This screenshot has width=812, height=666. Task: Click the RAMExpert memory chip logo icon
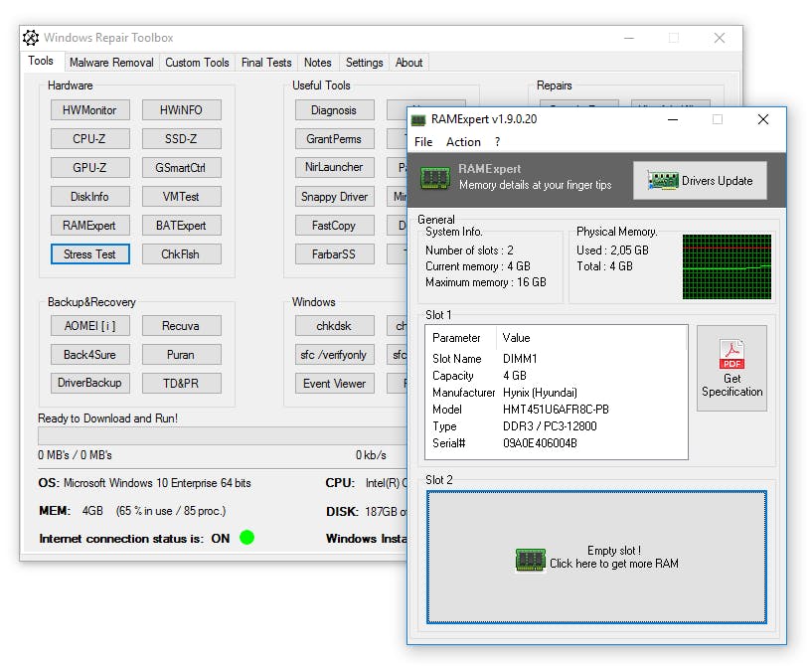[434, 178]
